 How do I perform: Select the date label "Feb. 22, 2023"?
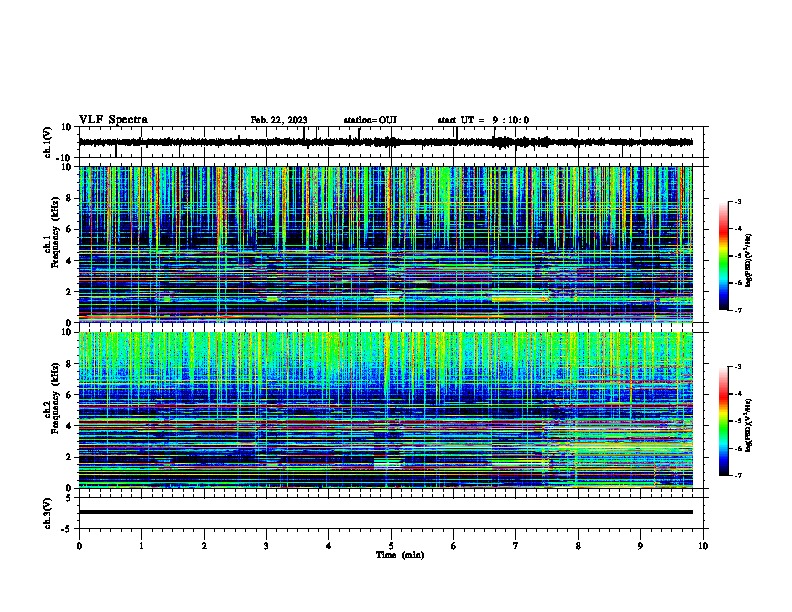pyautogui.click(x=279, y=120)
